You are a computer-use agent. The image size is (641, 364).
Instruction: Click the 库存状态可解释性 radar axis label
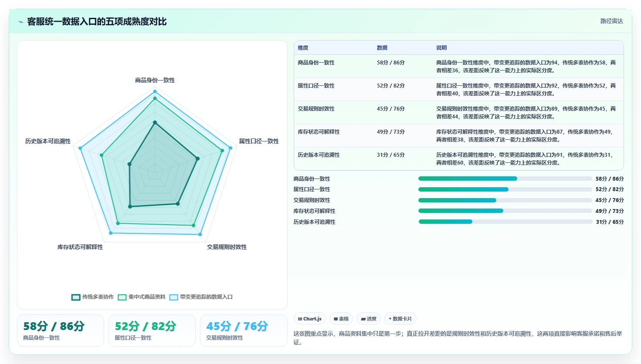click(80, 247)
